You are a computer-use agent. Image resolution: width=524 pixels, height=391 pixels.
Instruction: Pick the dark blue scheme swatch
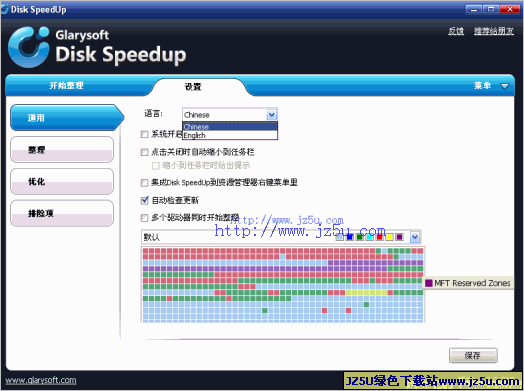pyautogui.click(x=350, y=237)
